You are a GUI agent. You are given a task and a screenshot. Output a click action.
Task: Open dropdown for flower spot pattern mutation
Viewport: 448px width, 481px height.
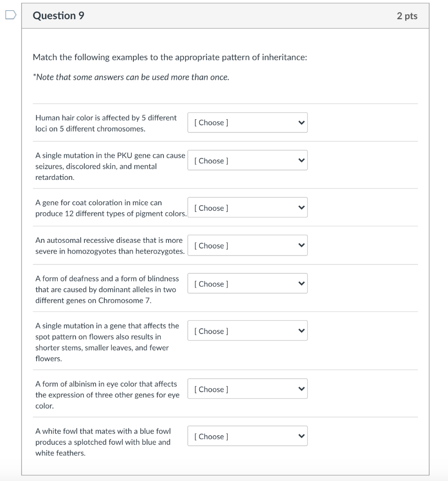point(247,331)
